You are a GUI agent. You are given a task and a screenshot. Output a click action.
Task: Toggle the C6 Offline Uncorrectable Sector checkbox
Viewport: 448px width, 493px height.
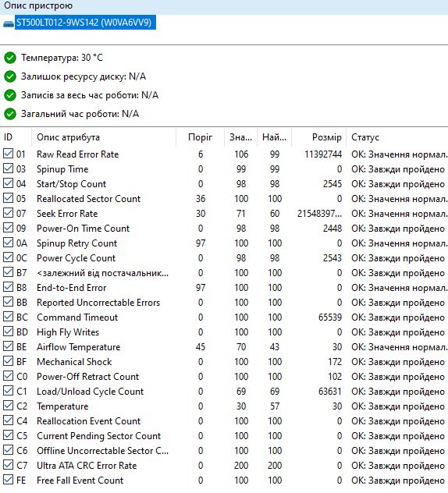pos(8,450)
